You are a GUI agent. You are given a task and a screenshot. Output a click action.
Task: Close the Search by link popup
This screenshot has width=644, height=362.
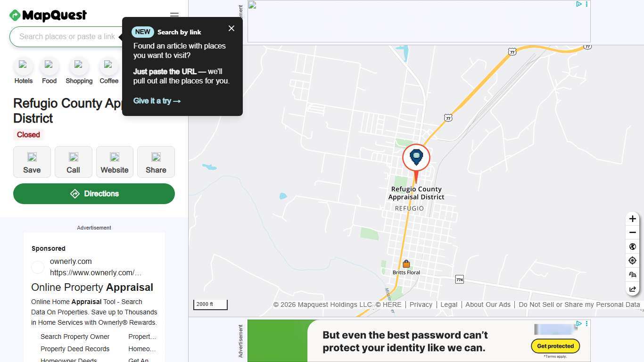coord(231,28)
